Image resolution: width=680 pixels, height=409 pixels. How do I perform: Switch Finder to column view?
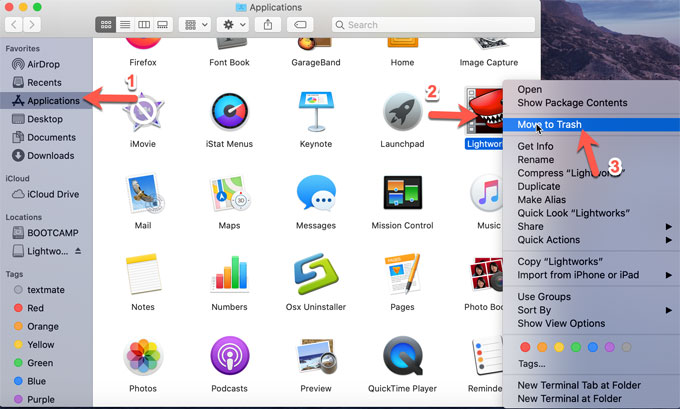point(144,24)
